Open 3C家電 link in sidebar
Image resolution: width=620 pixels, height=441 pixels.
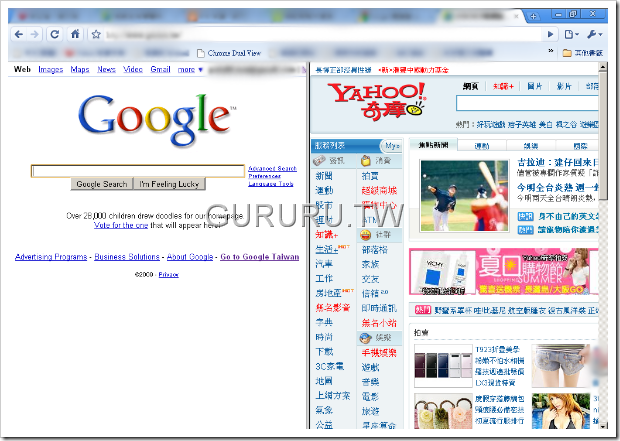pyautogui.click(x=330, y=367)
